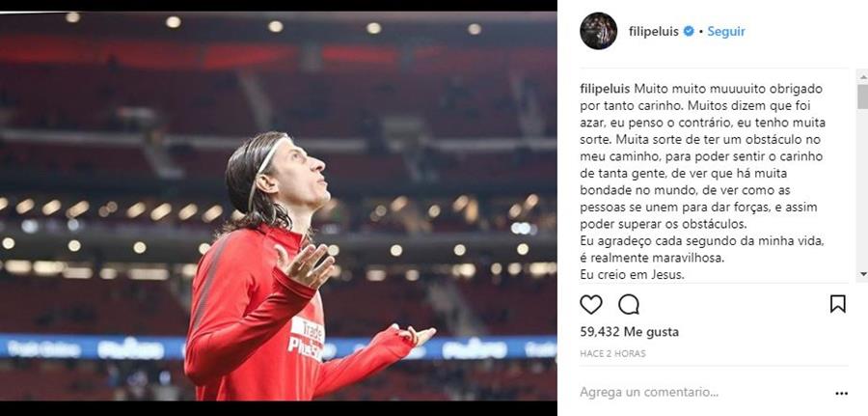Viewport: 868px width, 416px height.
Task: Open the HACE 2 HORAS timestamp
Action: click(612, 353)
